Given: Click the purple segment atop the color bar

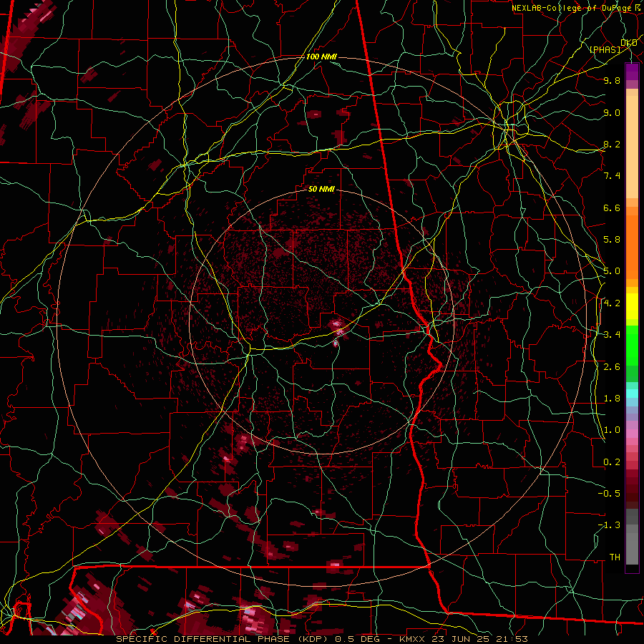Looking at the screenshot, I should (632, 72).
